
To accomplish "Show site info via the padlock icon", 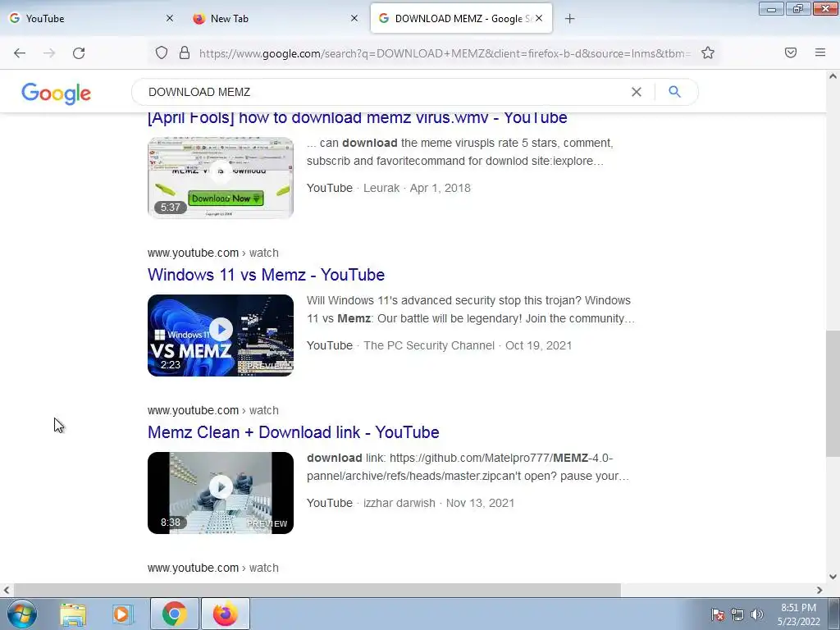I will point(185,53).
